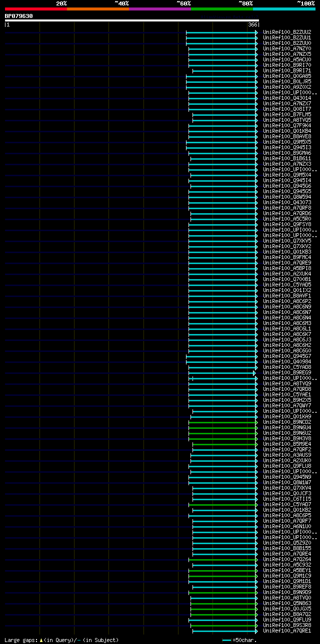Select the UniRef100_B9FMC4 label

[287, 257]
